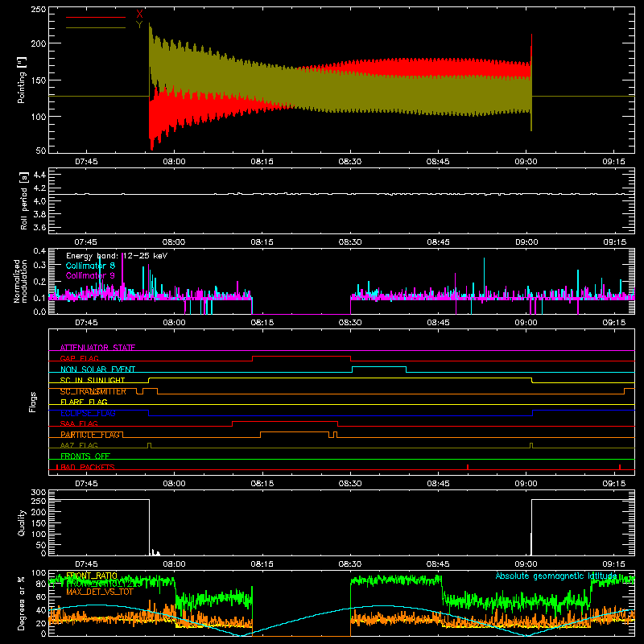Screen dimensions: 644x644
Task: Click the 0.3 value on the modulation axis
Action: click(x=39, y=266)
